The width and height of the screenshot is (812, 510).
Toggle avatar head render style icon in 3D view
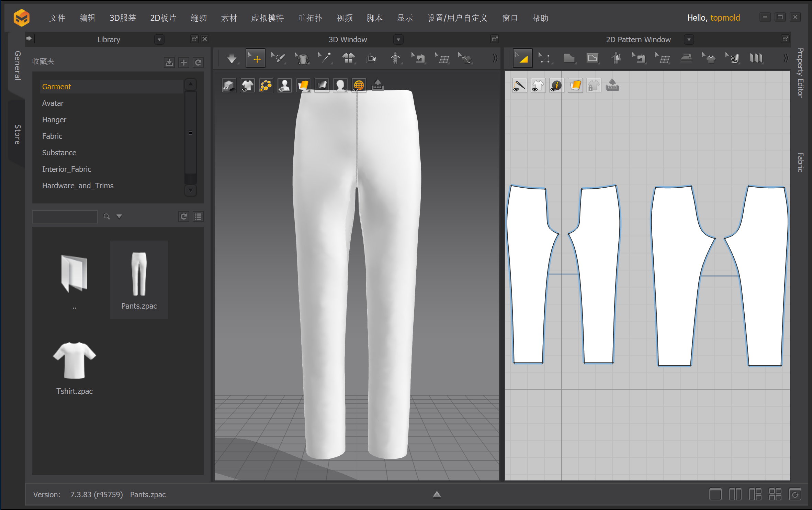[340, 85]
